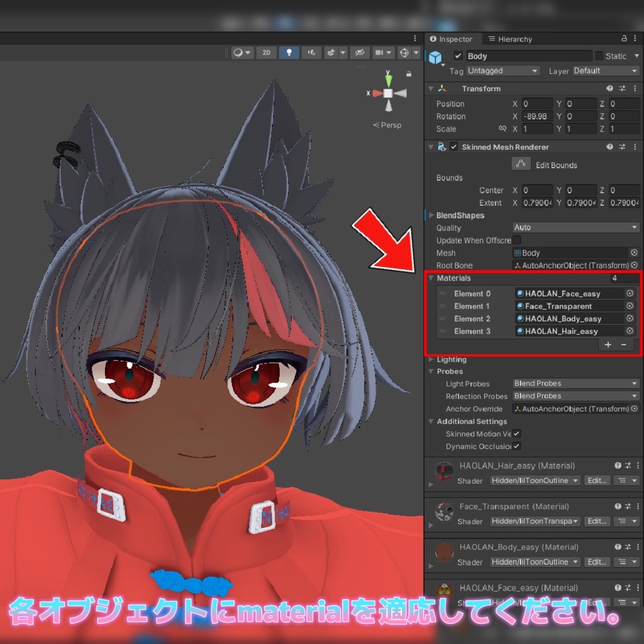Open the Light Probes dropdown
Viewport: 644px width, 644px height.
[575, 384]
